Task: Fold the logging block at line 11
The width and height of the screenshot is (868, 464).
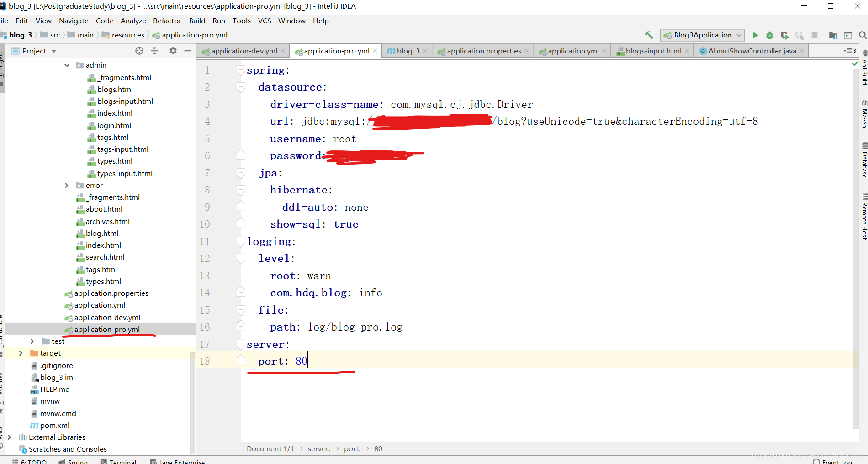Action: (241, 241)
